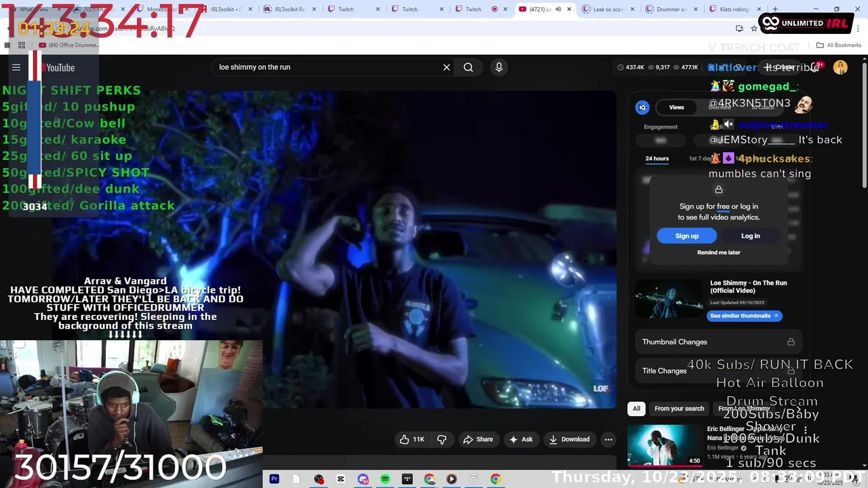Open the YouTube hamburger guide menu
The image size is (868, 488).
click(x=16, y=67)
